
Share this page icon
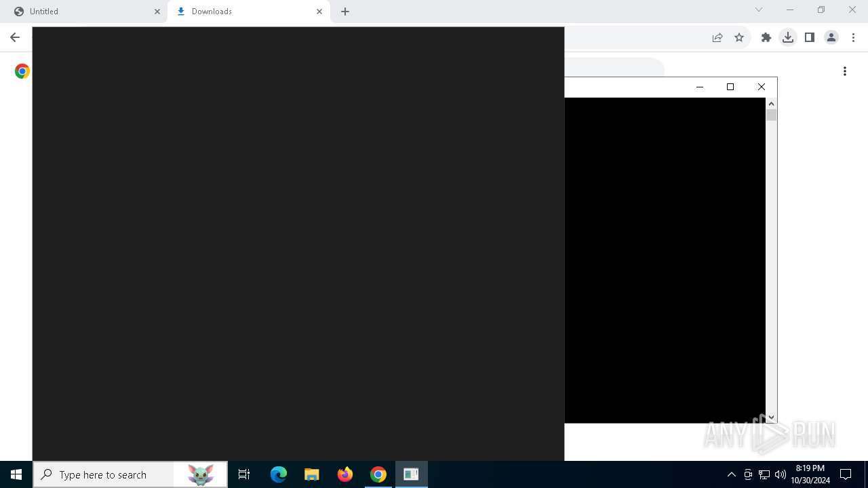(717, 38)
